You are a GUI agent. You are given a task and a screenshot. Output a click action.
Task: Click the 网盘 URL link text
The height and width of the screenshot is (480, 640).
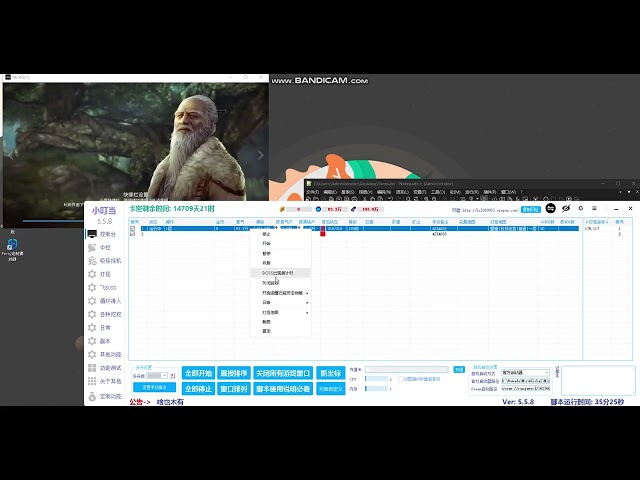[x=490, y=210]
